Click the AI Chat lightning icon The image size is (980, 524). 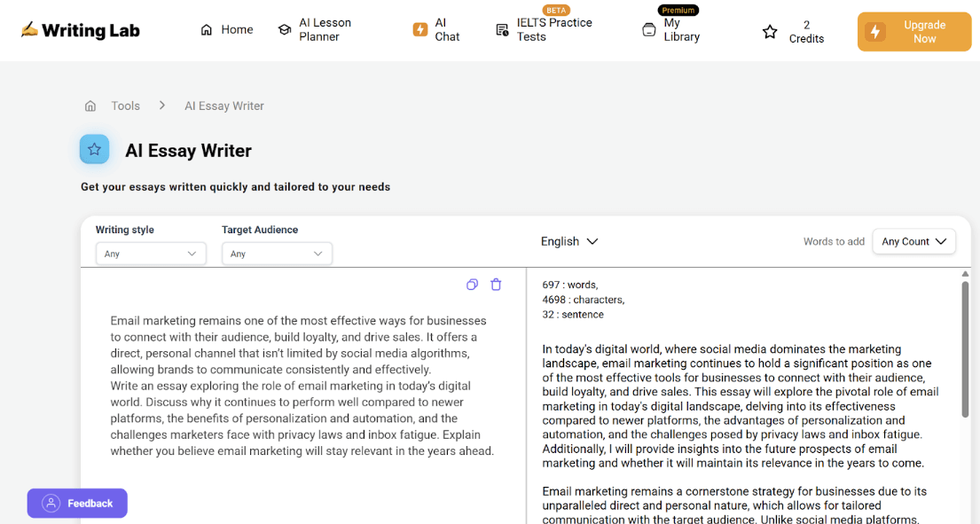click(420, 28)
